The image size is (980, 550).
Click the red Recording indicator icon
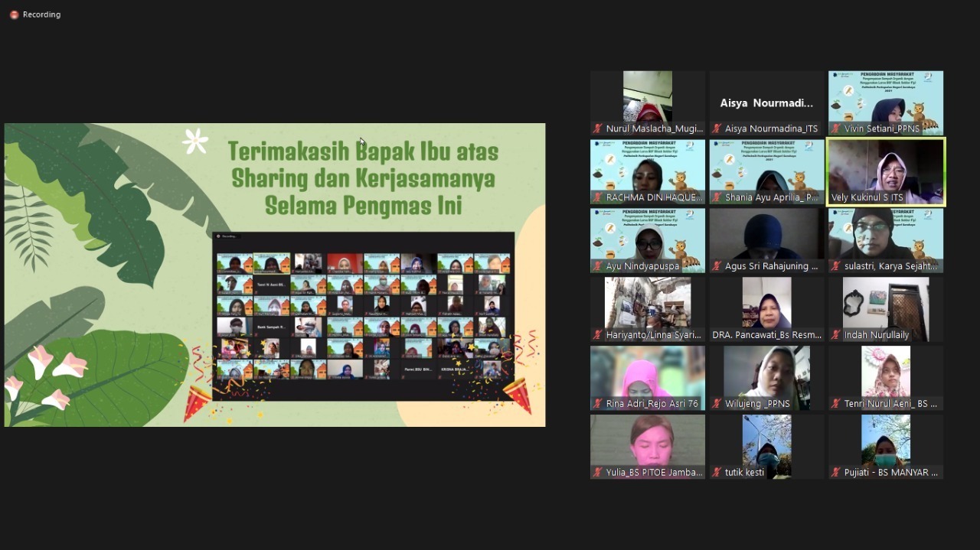(x=14, y=15)
